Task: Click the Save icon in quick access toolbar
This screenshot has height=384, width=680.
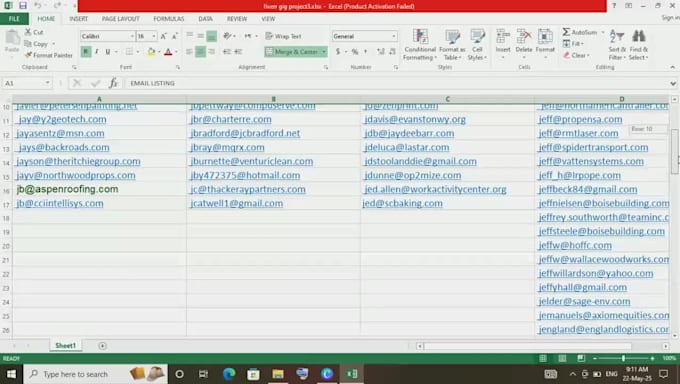Action: [23, 6]
